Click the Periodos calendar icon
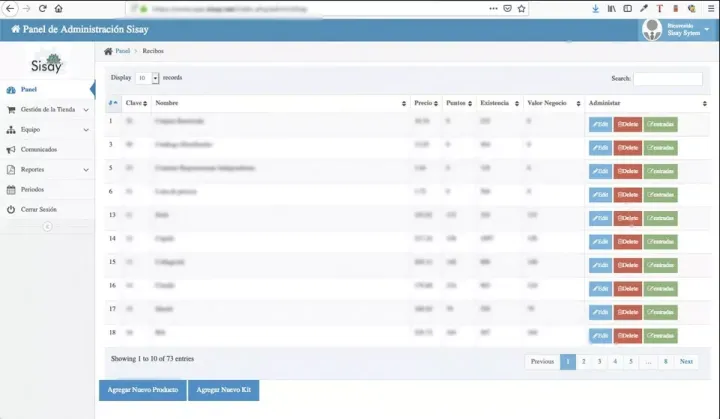Viewport: 720px width, 419px height. (x=11, y=189)
